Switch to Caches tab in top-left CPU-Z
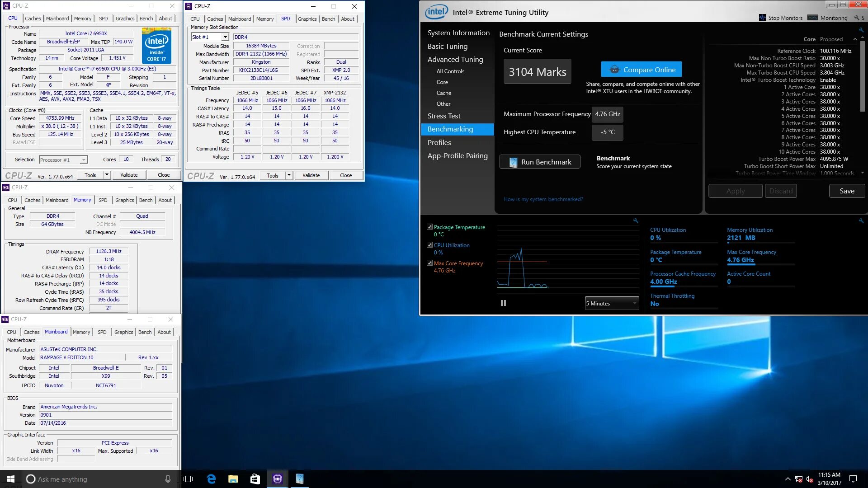Image resolution: width=868 pixels, height=488 pixels. 33,19
